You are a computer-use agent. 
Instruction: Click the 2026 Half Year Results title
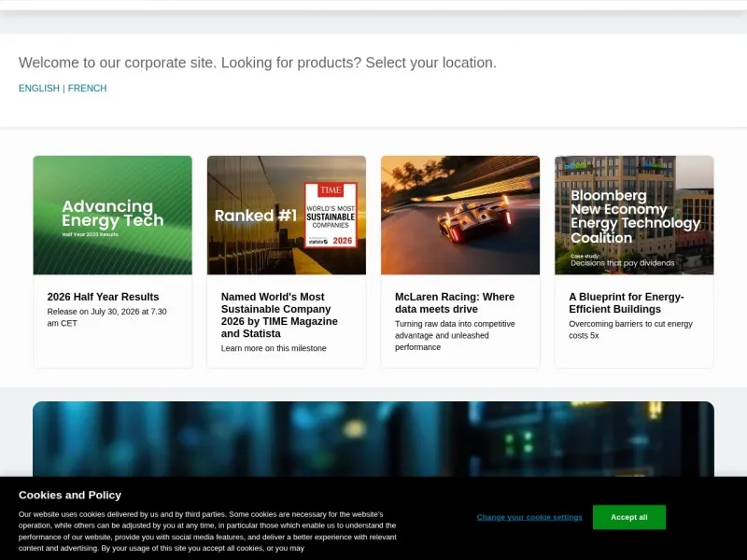(103, 297)
